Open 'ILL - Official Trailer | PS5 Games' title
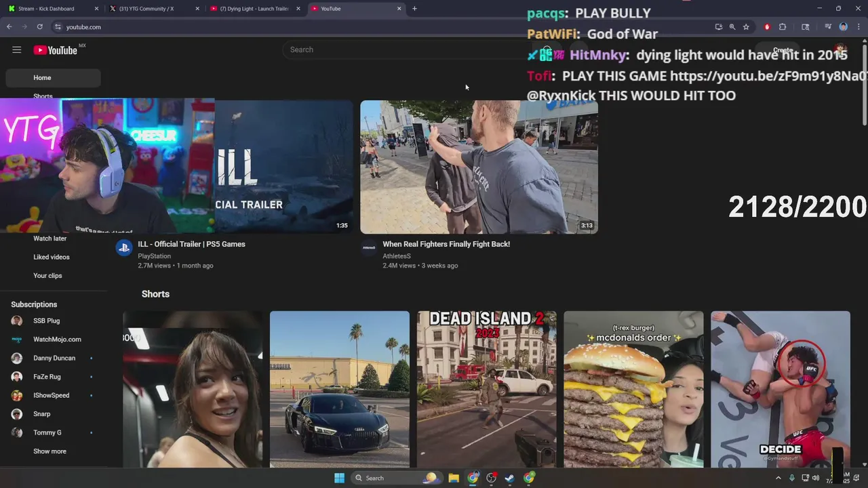 (x=192, y=244)
